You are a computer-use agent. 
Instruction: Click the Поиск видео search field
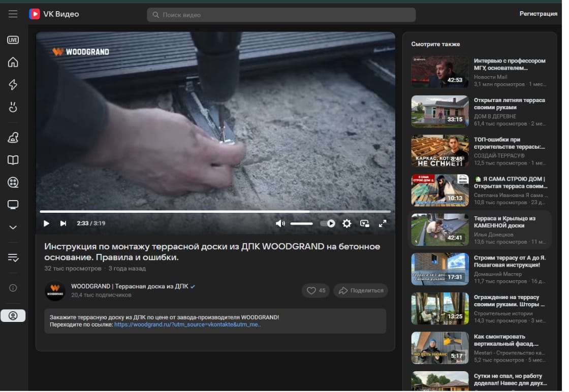tap(281, 15)
